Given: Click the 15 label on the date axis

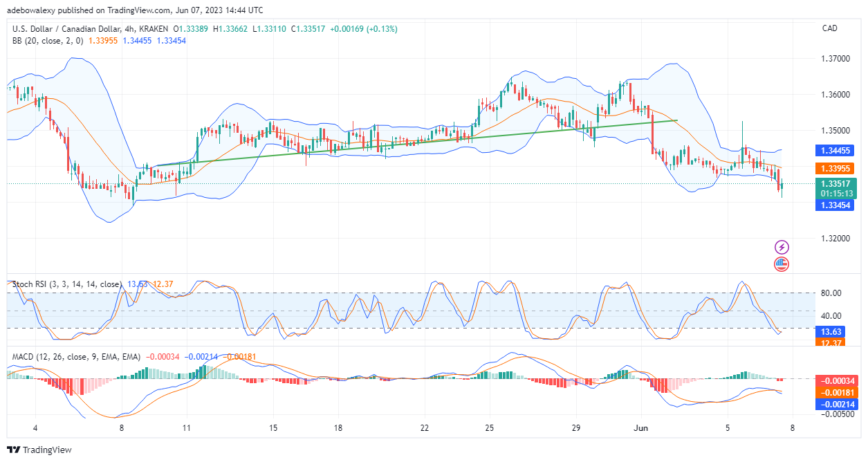Looking at the screenshot, I should 273,428.
